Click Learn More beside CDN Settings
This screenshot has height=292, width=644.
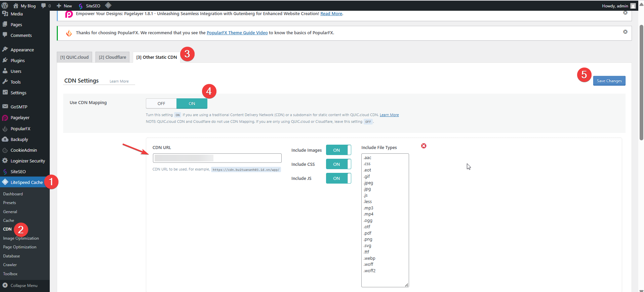point(119,81)
